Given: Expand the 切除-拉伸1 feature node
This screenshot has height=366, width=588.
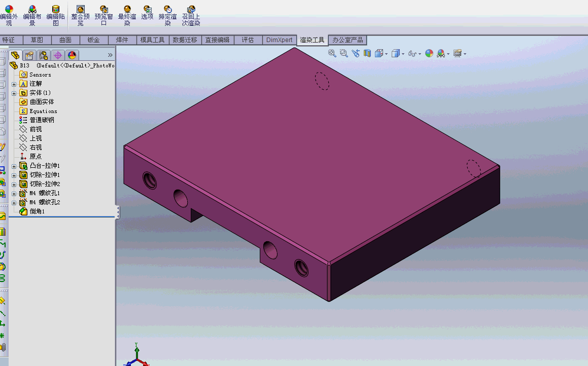Looking at the screenshot, I should [14, 175].
